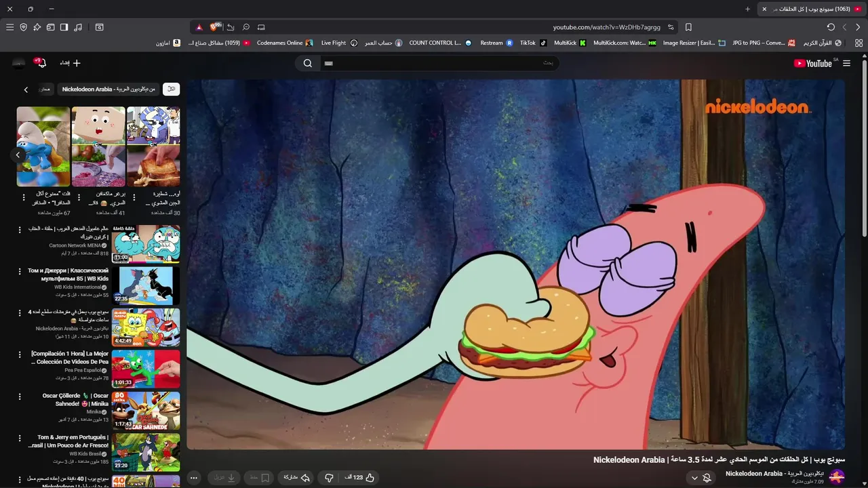Screen dimensions: 868x488
Task: Like the video with thumbs up
Action: [359, 478]
